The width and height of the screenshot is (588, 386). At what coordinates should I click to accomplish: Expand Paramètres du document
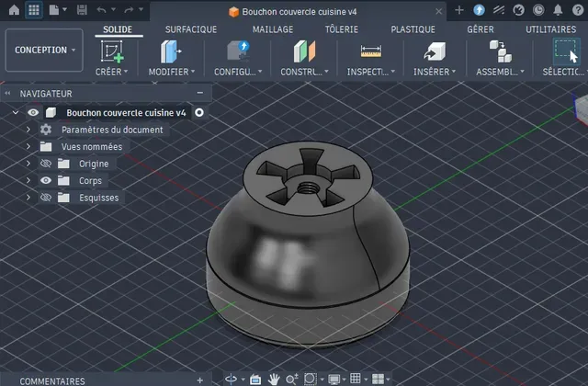pyautogui.click(x=28, y=130)
